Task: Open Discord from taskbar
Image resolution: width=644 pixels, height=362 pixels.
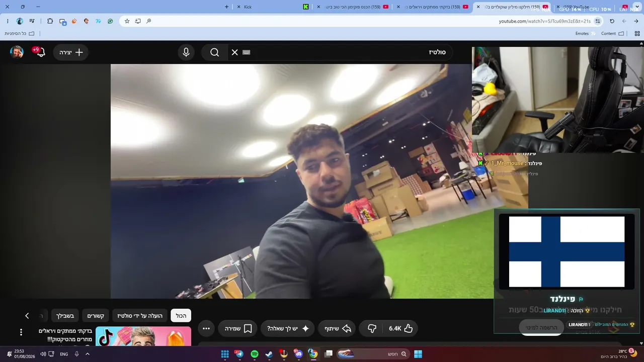Action: (x=299, y=354)
